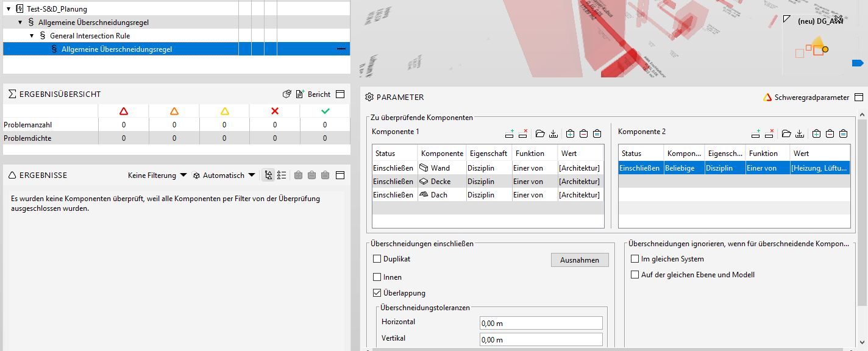Click the Horizontal tolerance input field
Image resolution: width=868 pixels, height=351 pixels.
coord(541,323)
